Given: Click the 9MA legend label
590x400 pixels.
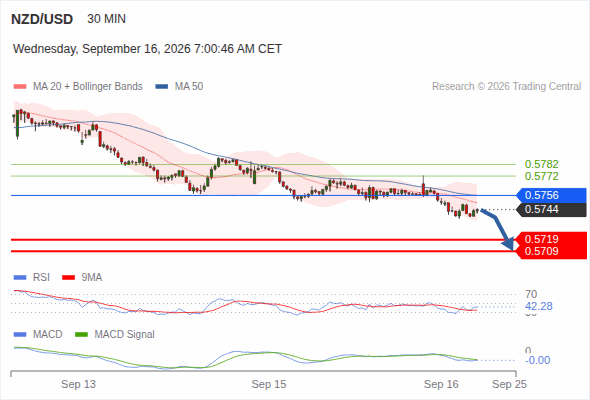Looking at the screenshot, I should (92, 278).
